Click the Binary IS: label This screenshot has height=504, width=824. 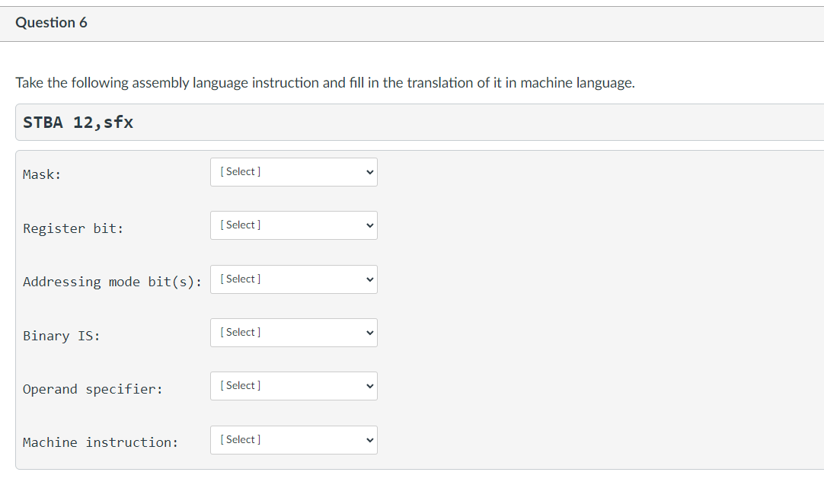(x=61, y=335)
